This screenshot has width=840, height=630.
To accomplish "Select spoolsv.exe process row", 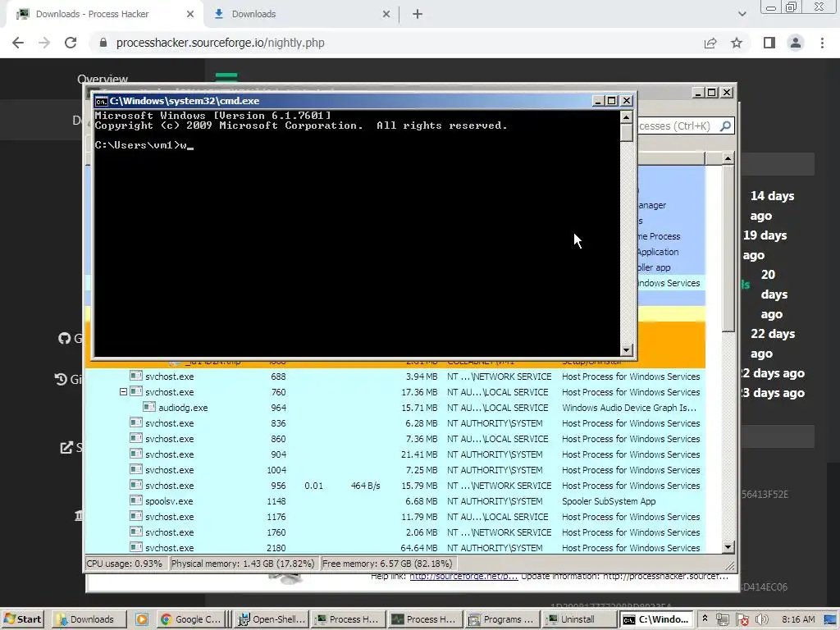I will 395,501.
